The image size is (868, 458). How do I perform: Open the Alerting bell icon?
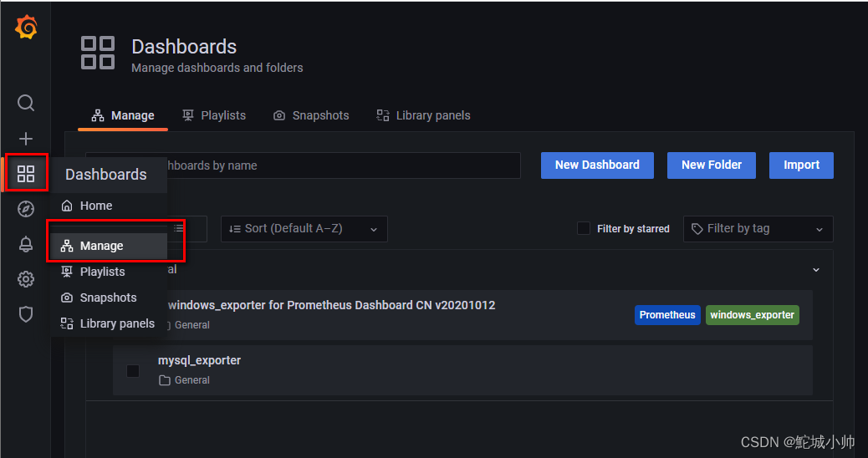[25, 244]
